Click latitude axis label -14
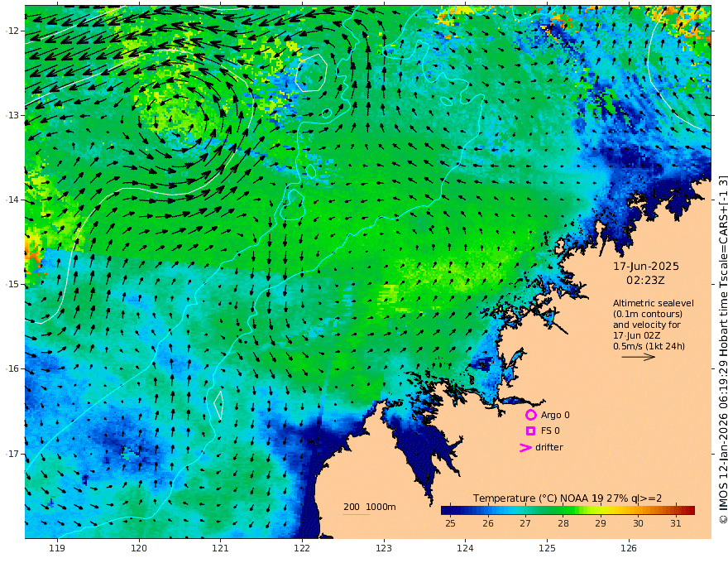 [12, 200]
